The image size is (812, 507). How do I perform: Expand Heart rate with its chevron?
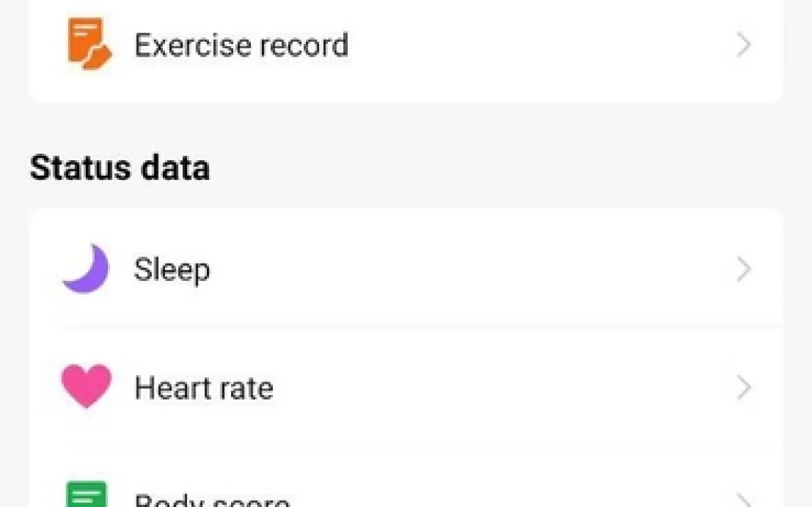tap(743, 388)
